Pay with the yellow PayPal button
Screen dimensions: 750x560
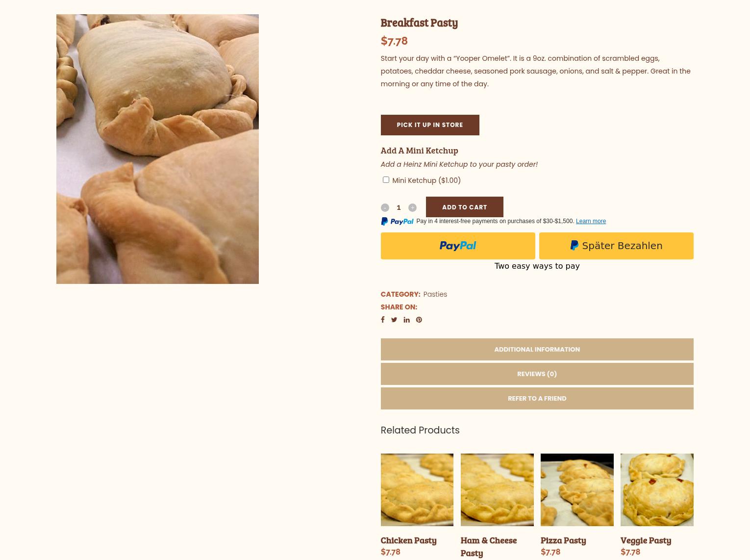click(x=458, y=246)
